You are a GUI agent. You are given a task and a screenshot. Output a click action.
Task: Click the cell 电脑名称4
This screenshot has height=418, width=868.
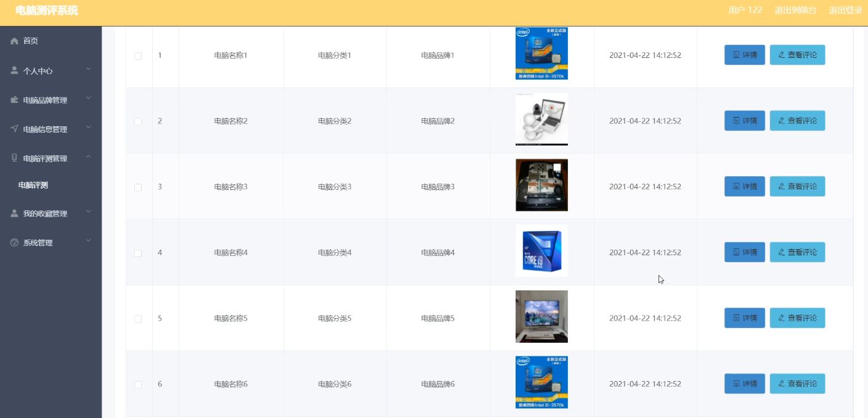pos(231,253)
